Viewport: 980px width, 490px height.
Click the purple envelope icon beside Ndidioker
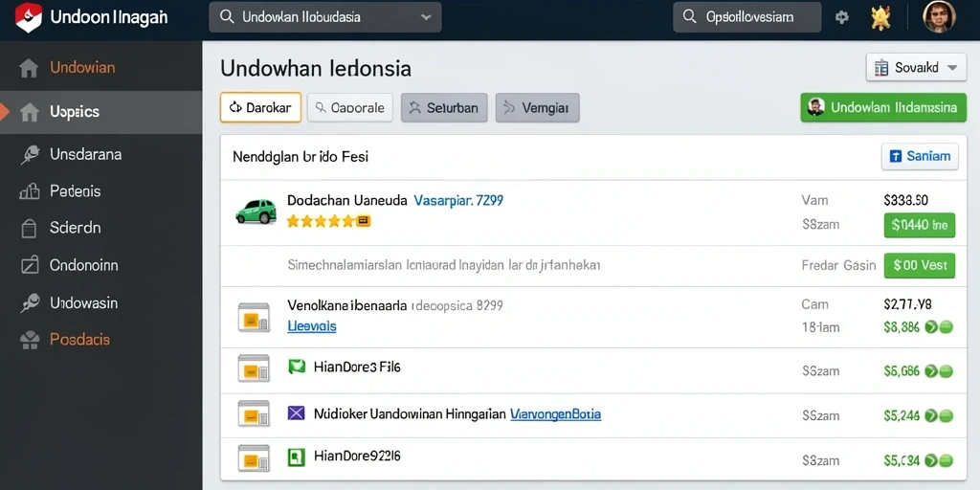297,413
